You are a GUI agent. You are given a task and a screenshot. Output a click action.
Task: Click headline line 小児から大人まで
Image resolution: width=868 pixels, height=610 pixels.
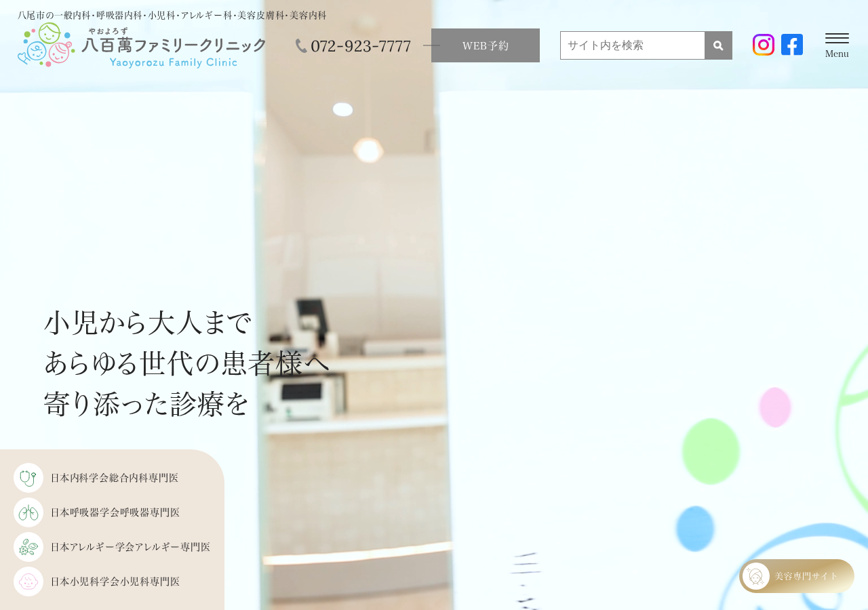pos(148,323)
